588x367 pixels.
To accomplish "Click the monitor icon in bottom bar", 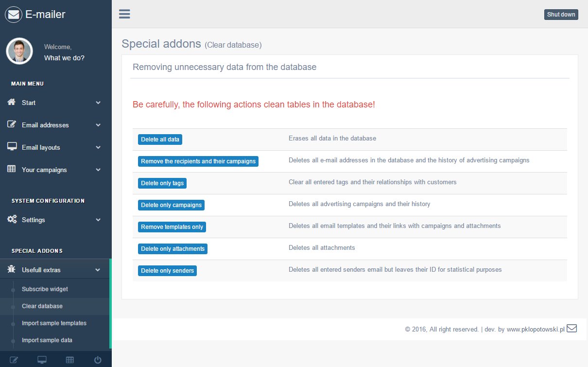I will click(x=42, y=360).
